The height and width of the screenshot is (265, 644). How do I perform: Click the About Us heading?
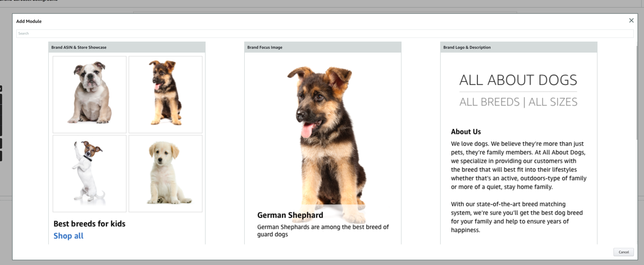click(466, 132)
